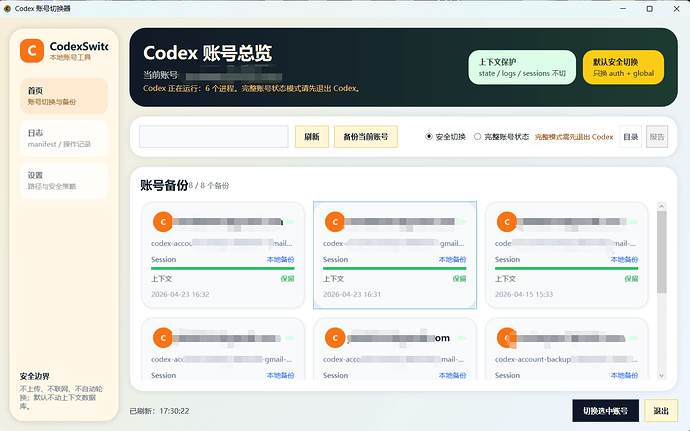Click the 报告 button

coord(657,136)
